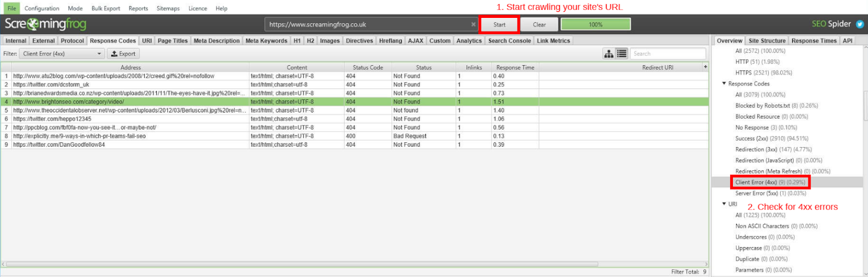868x277 pixels.
Task: Open the Hreflang tab
Action: pos(391,41)
